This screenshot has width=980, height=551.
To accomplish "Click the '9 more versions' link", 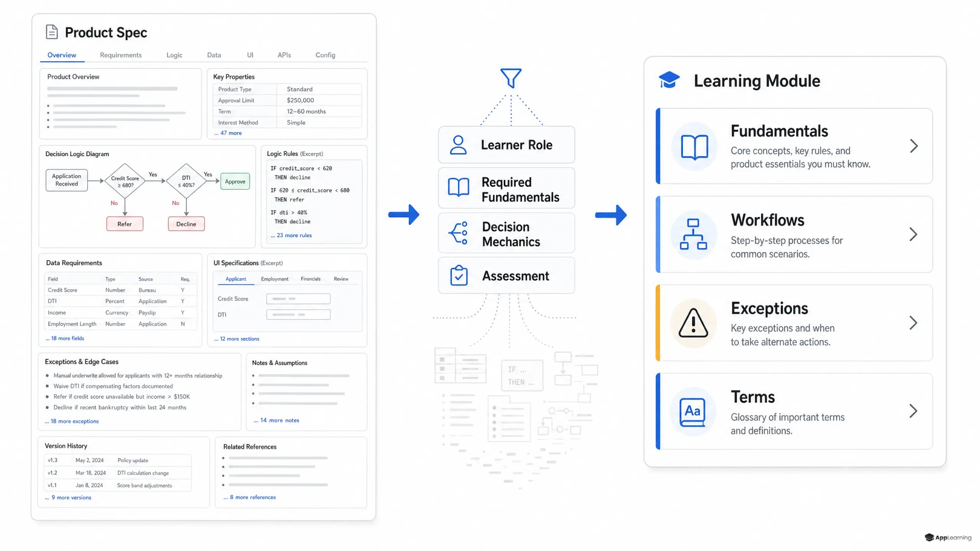I will pos(68,497).
